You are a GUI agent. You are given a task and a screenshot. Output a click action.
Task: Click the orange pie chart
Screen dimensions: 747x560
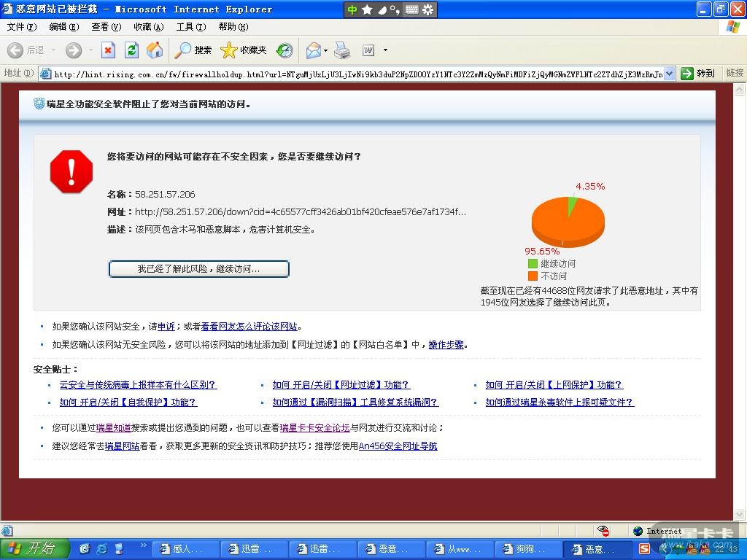568,221
